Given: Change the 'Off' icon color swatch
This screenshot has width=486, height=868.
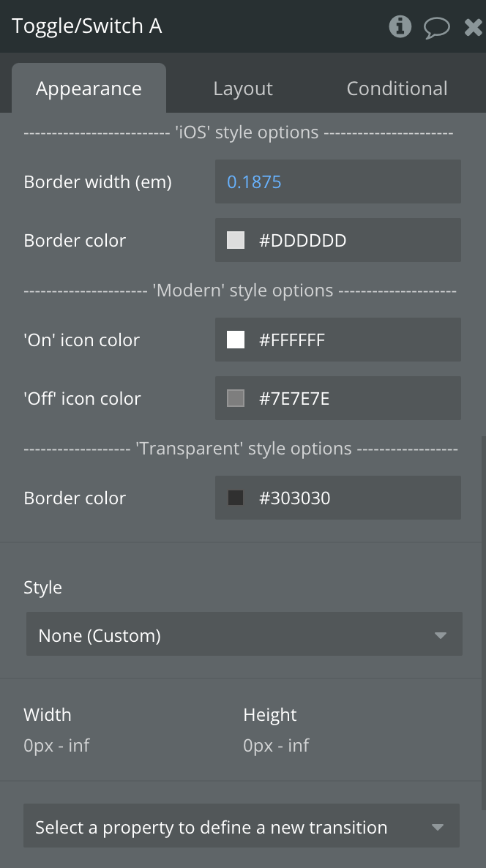Looking at the screenshot, I should [x=236, y=398].
